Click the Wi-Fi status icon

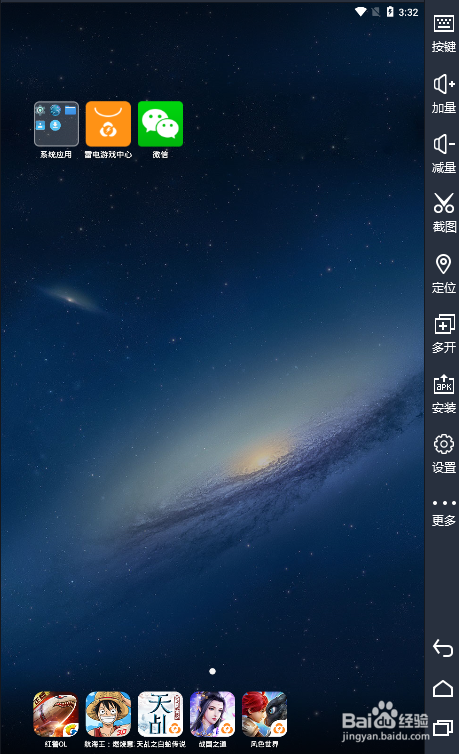[360, 12]
